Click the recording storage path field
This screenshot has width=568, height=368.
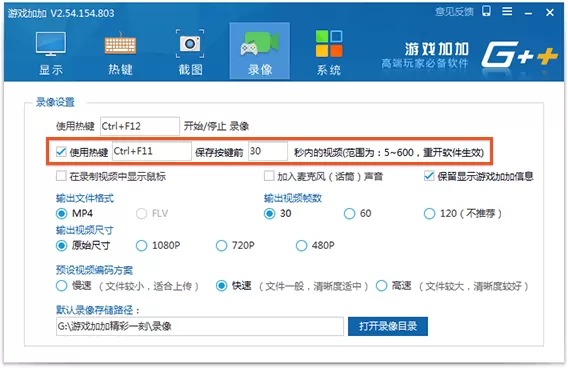(200, 326)
